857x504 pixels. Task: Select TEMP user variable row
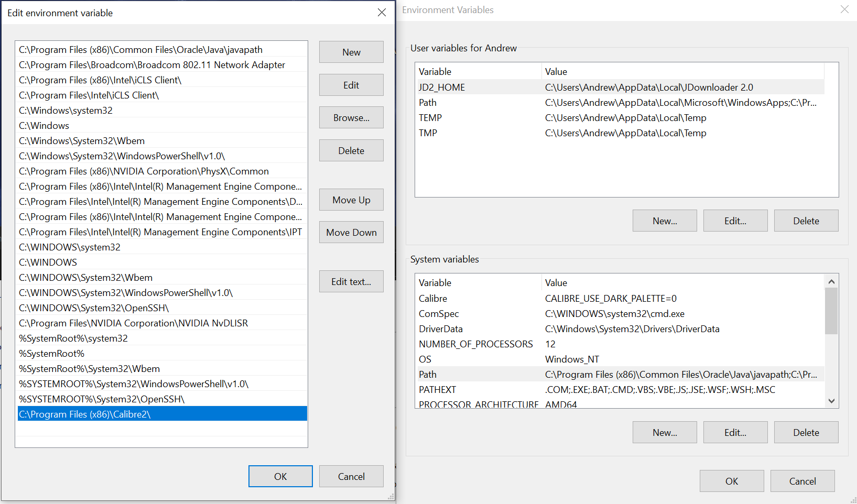point(620,117)
